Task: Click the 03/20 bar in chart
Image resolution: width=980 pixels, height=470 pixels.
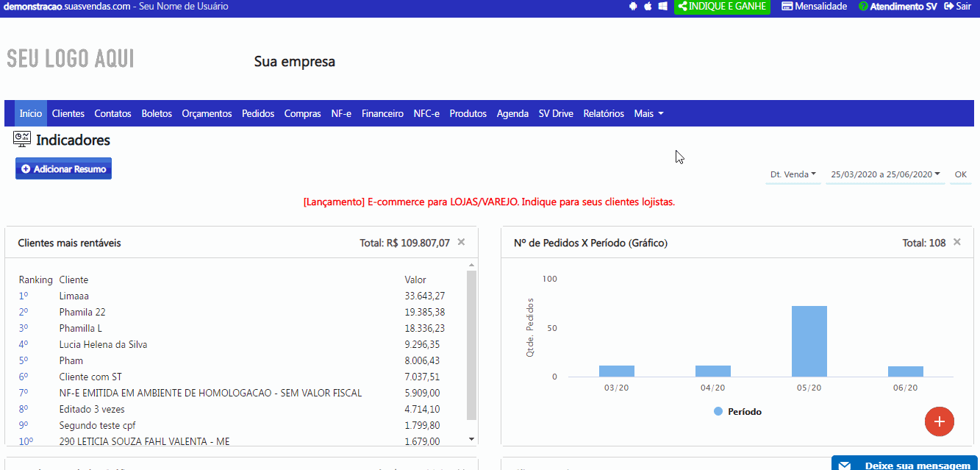Action: click(x=617, y=371)
